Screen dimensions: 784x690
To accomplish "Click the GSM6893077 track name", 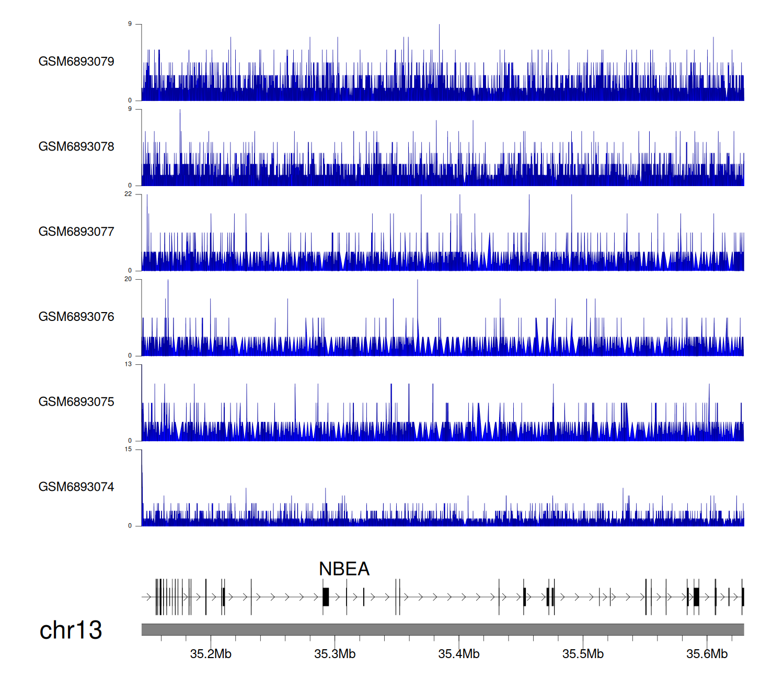I will (76, 232).
